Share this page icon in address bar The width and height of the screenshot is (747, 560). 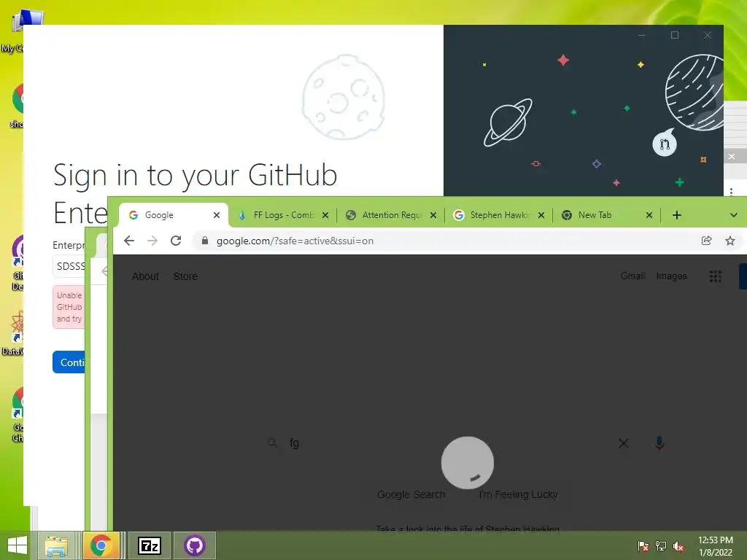(706, 241)
